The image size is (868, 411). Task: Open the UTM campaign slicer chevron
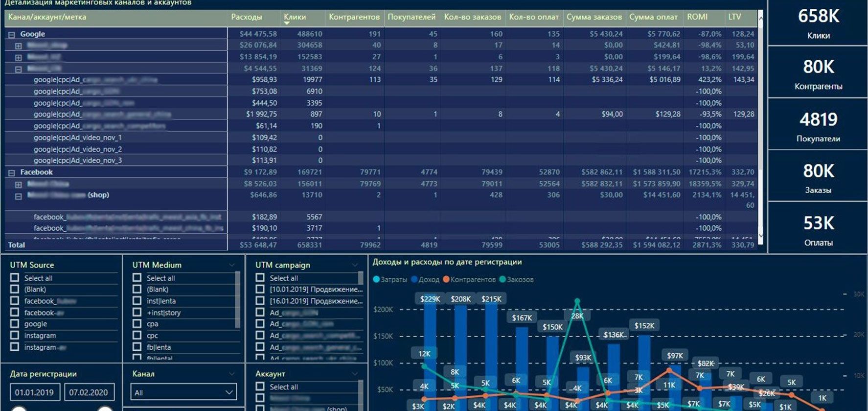click(355, 265)
